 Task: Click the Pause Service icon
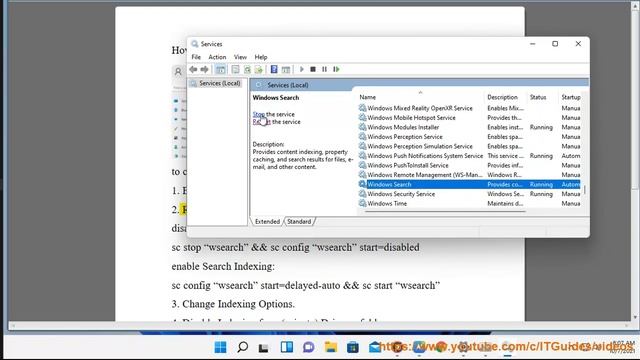(x=324, y=69)
